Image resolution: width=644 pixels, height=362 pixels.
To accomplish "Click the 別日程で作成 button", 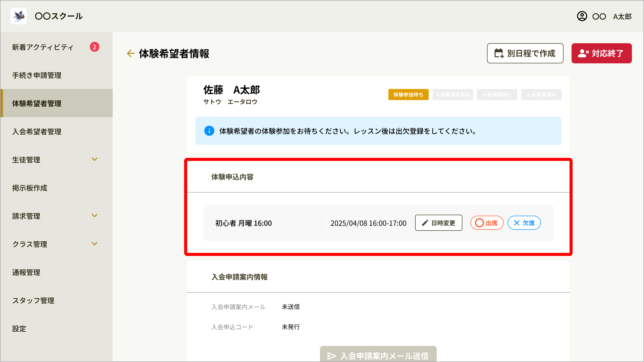I will 525,53.
